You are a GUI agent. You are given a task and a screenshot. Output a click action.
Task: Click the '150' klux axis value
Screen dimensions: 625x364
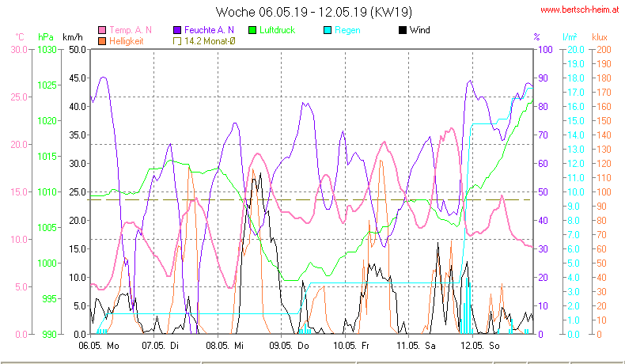tap(604, 121)
